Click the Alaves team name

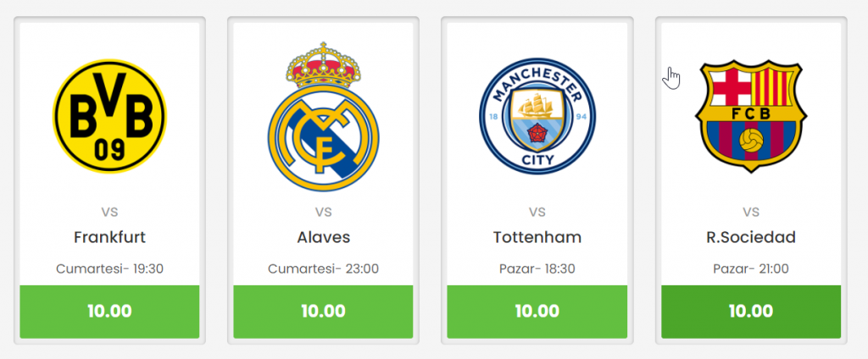point(323,237)
